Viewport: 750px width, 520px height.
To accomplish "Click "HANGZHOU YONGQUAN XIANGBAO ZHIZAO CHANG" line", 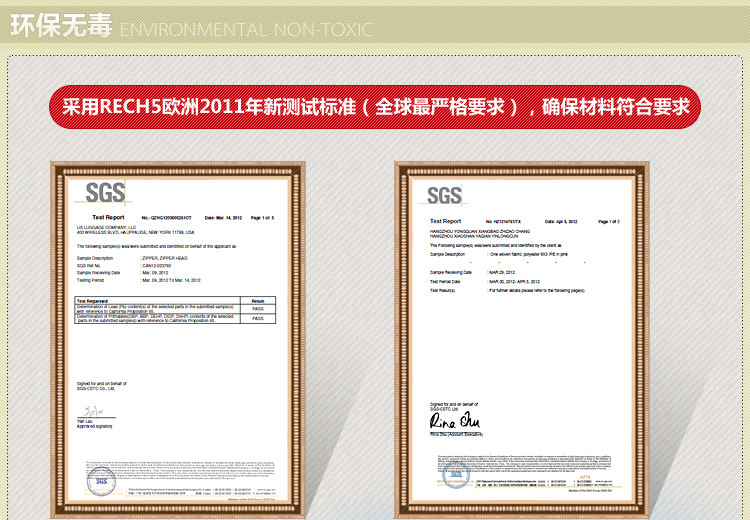I will (x=480, y=231).
